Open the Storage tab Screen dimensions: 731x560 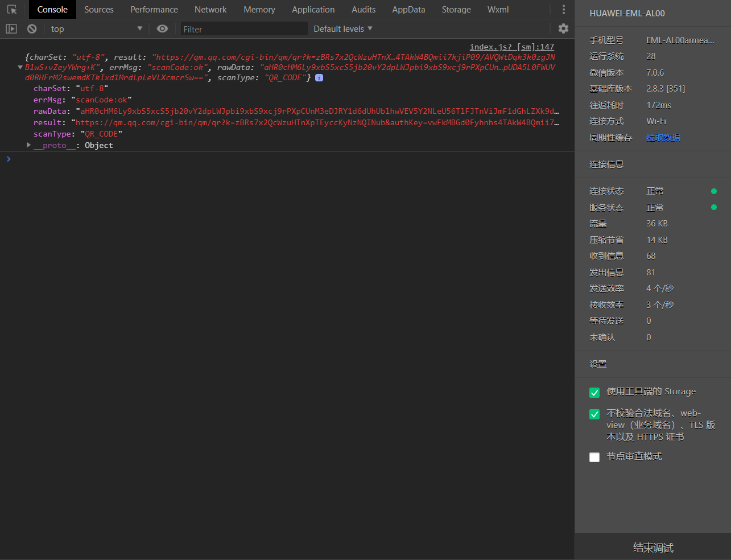click(456, 10)
